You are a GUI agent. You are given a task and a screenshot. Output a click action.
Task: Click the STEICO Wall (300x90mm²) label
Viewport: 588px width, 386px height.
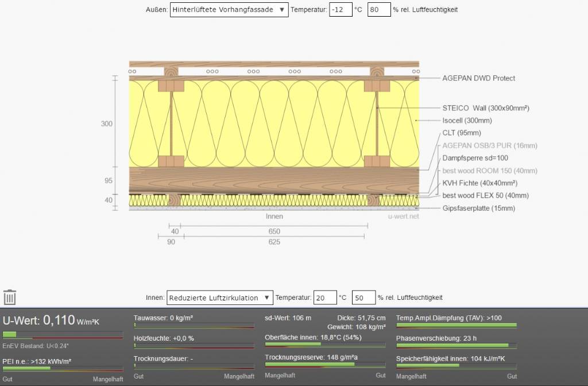tap(485, 108)
